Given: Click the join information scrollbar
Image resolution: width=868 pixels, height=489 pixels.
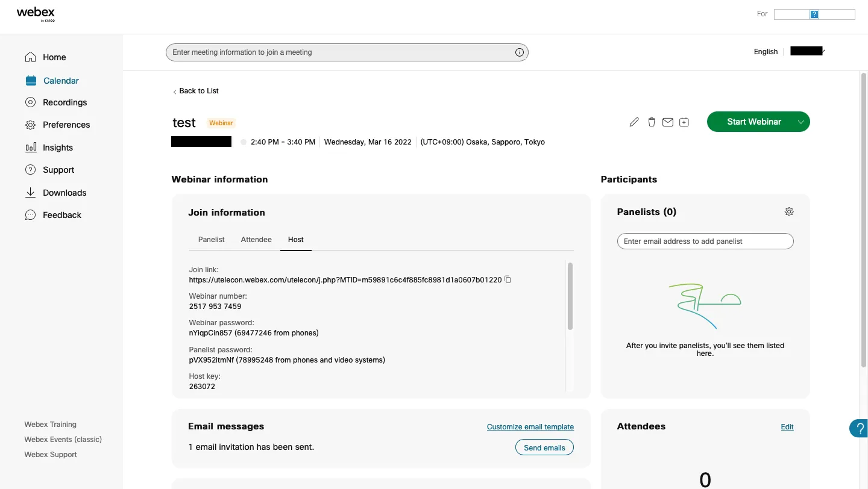Looking at the screenshot, I should (570, 296).
